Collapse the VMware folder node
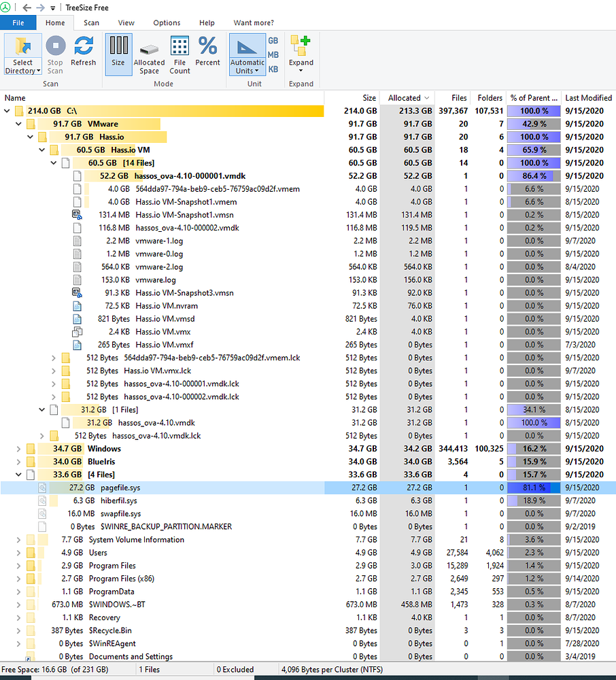The width and height of the screenshot is (616, 680). pyautogui.click(x=18, y=124)
